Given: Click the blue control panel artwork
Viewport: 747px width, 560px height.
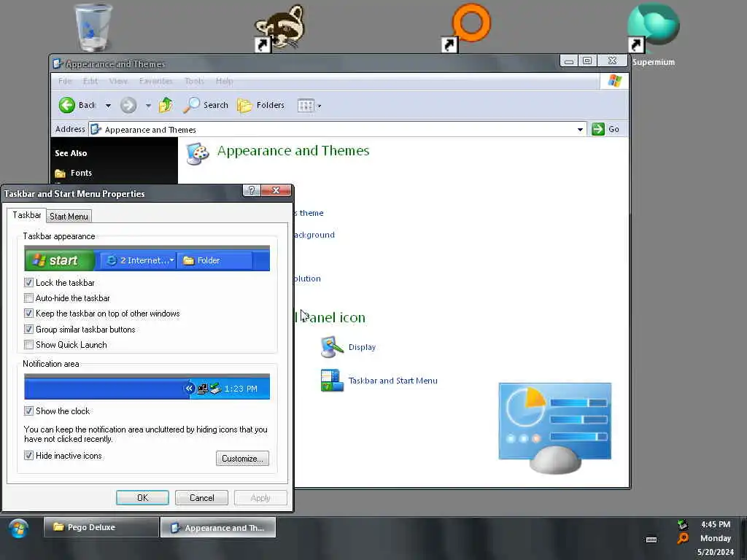Looking at the screenshot, I should 555,427.
